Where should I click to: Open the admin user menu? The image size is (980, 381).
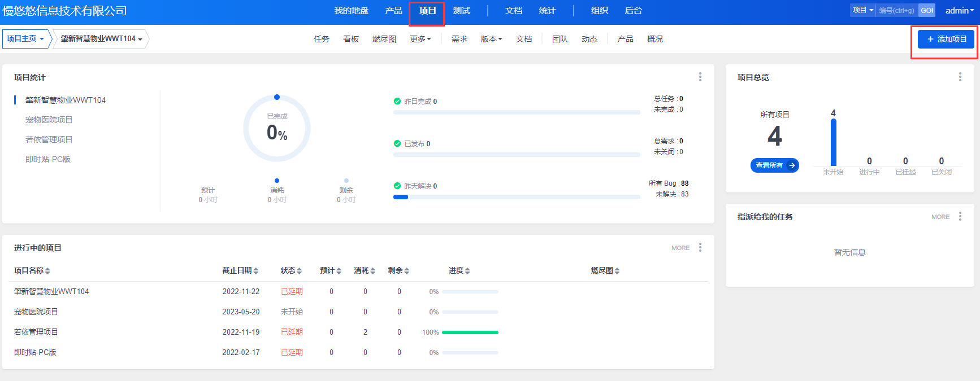[x=959, y=11]
